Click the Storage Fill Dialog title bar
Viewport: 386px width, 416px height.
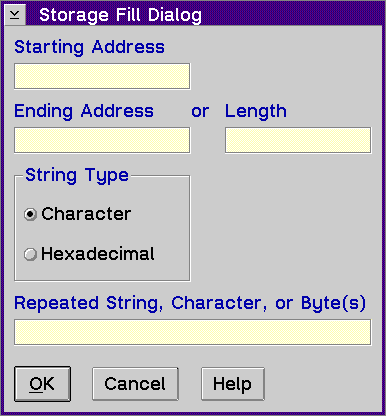[x=203, y=15]
